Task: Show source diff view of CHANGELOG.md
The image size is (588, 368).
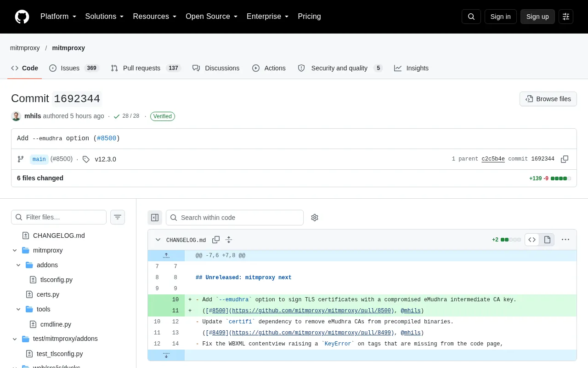Action: (x=532, y=240)
